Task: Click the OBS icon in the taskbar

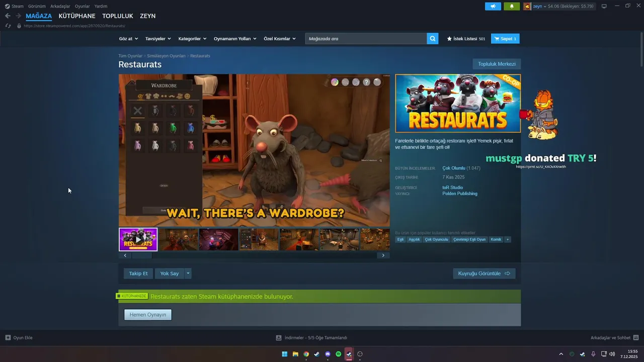Action: coord(360,354)
